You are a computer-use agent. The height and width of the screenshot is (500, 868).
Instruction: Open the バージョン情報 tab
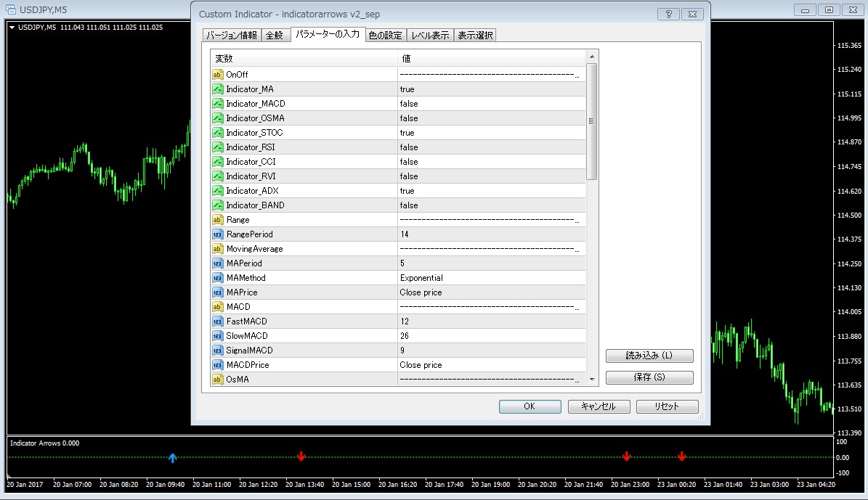(x=232, y=36)
